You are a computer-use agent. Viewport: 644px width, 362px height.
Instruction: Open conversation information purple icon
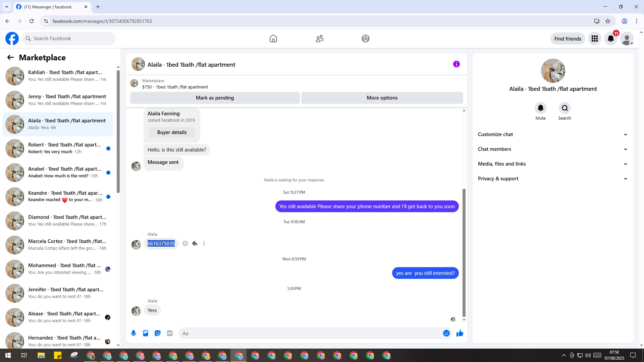click(457, 64)
